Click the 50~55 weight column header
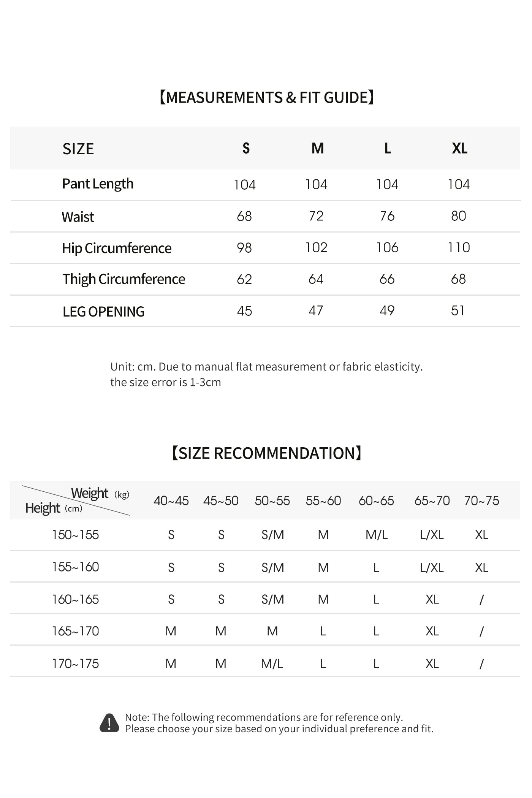This screenshot has height=798, width=532. pos(272,500)
